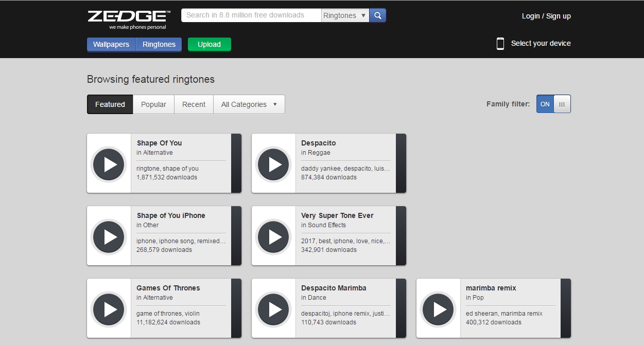644x346 pixels.
Task: Click the magnifying glass search button
Action: click(x=378, y=15)
